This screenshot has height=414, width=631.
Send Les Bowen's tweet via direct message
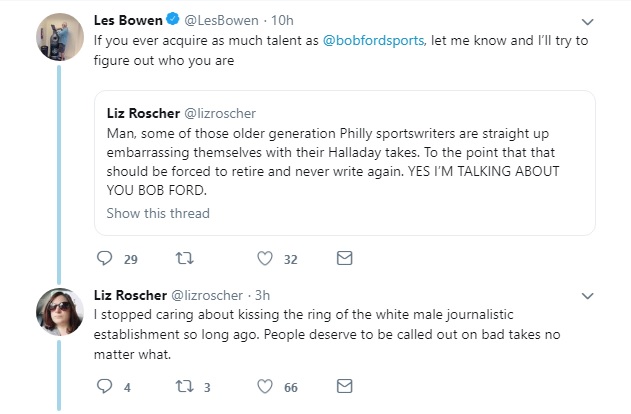click(344, 258)
